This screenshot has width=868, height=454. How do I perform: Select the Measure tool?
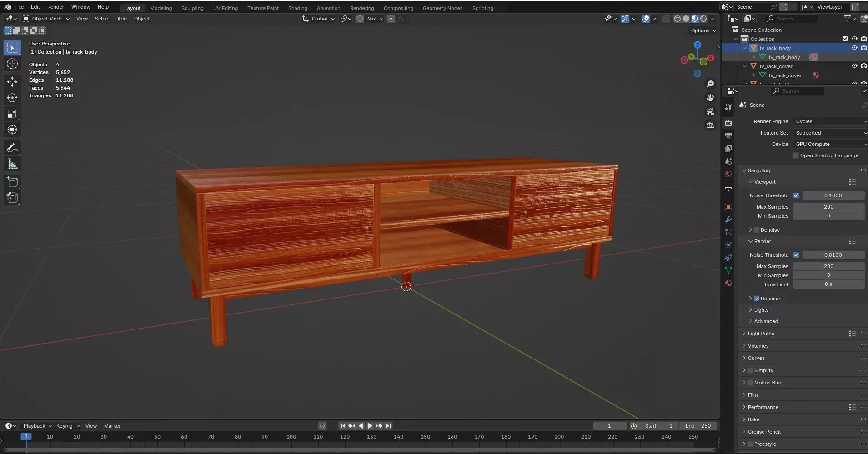12,164
